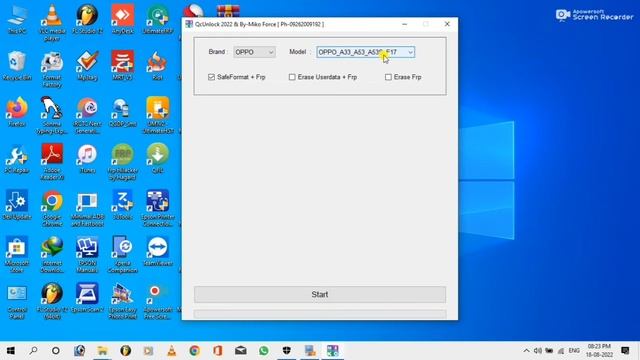Open the Frp Hijacker by Hagard shortcut

(x=122, y=162)
